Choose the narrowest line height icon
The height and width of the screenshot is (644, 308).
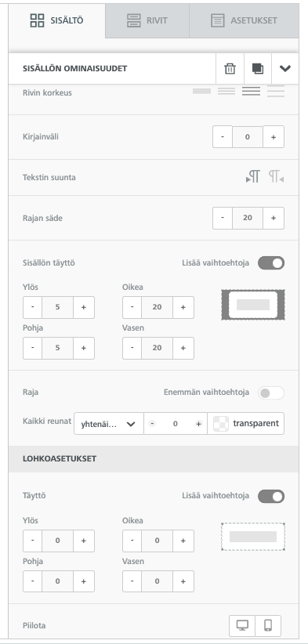tap(201, 91)
